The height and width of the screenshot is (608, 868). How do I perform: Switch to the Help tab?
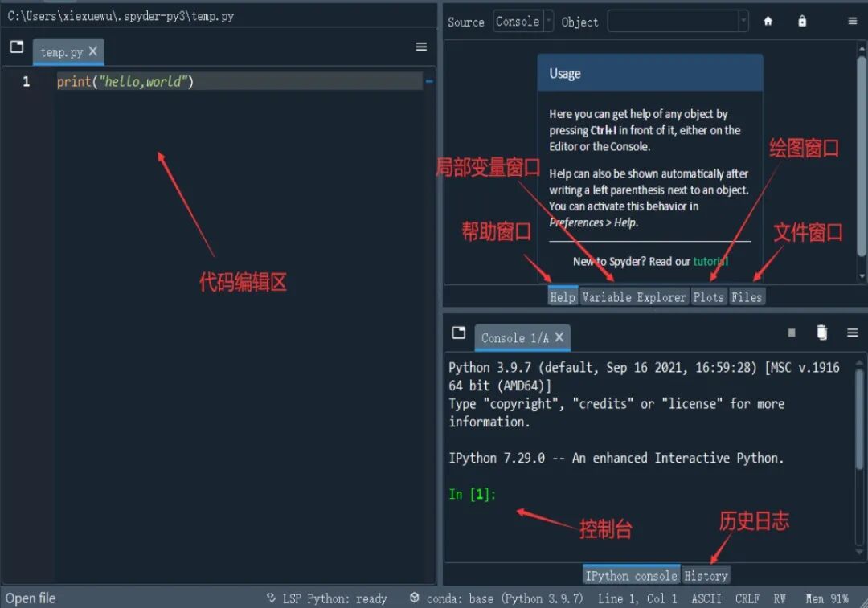click(x=563, y=297)
